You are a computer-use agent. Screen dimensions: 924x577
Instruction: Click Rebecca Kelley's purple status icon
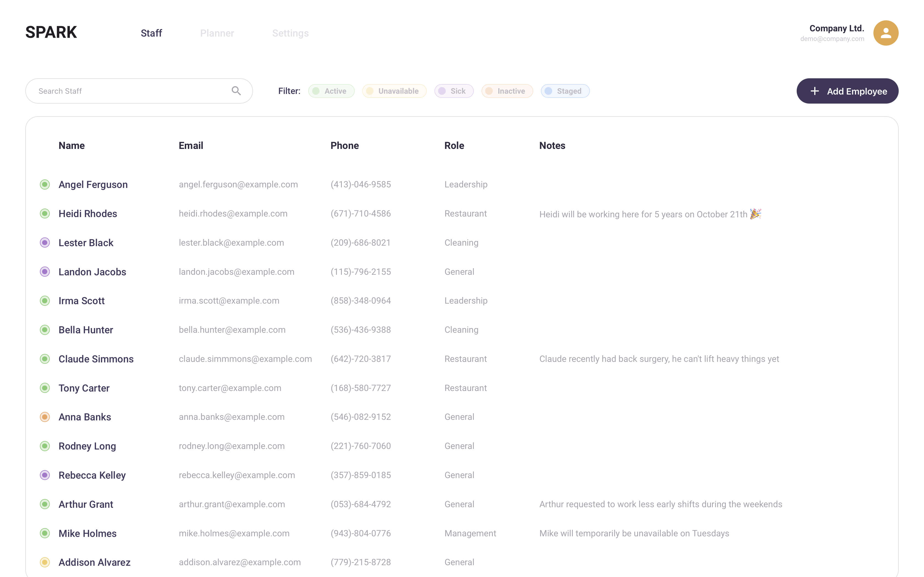[x=45, y=475]
